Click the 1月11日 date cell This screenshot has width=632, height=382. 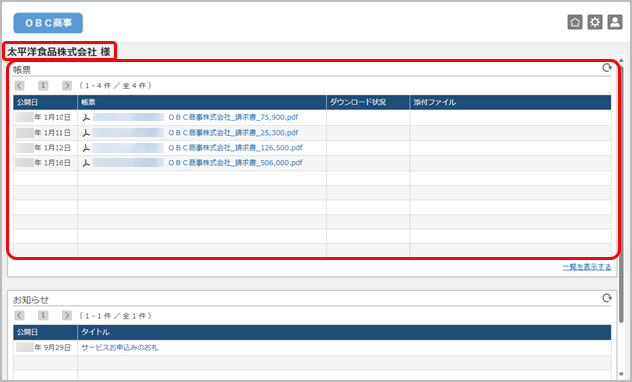coord(46,133)
